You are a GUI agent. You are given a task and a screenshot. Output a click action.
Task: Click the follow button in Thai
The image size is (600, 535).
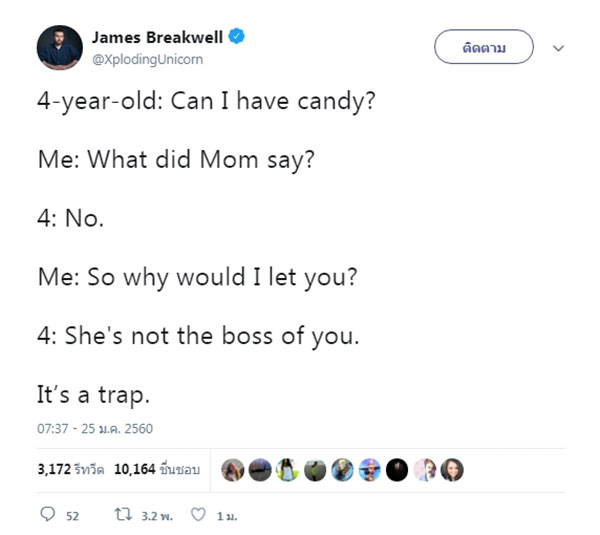(x=484, y=47)
